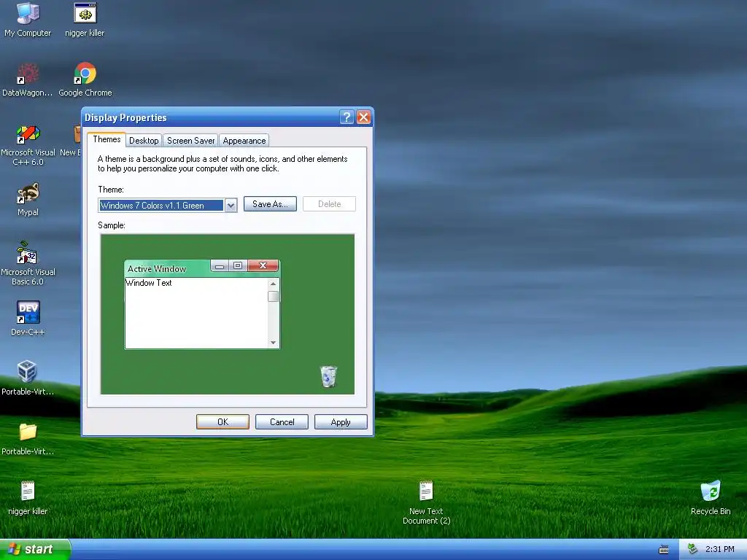The height and width of the screenshot is (560, 747).
Task: Click the Recycle Bin in the theme sample
Action: point(328,376)
